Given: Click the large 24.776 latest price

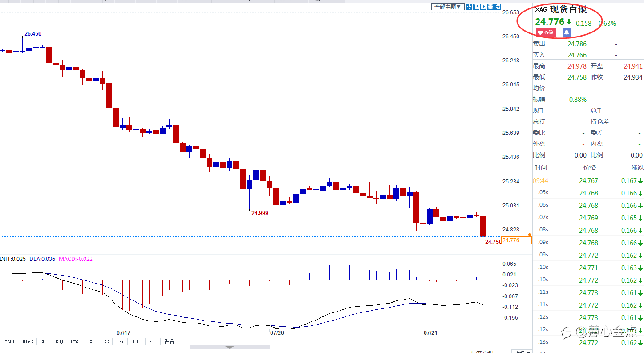Looking at the screenshot, I should [x=549, y=22].
